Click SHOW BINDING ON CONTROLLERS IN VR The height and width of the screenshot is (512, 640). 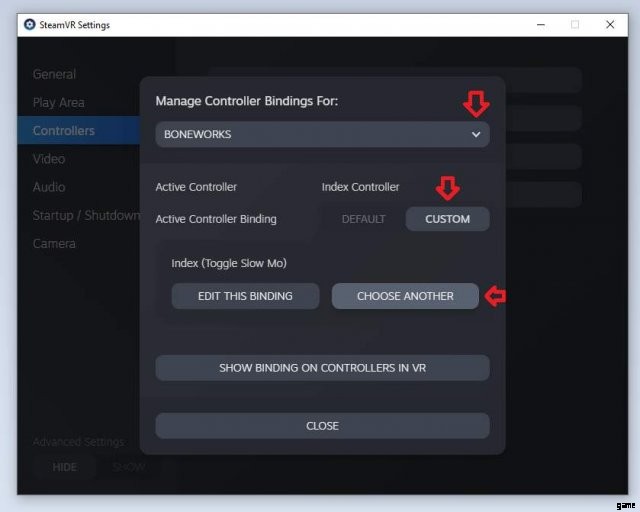(x=322, y=368)
